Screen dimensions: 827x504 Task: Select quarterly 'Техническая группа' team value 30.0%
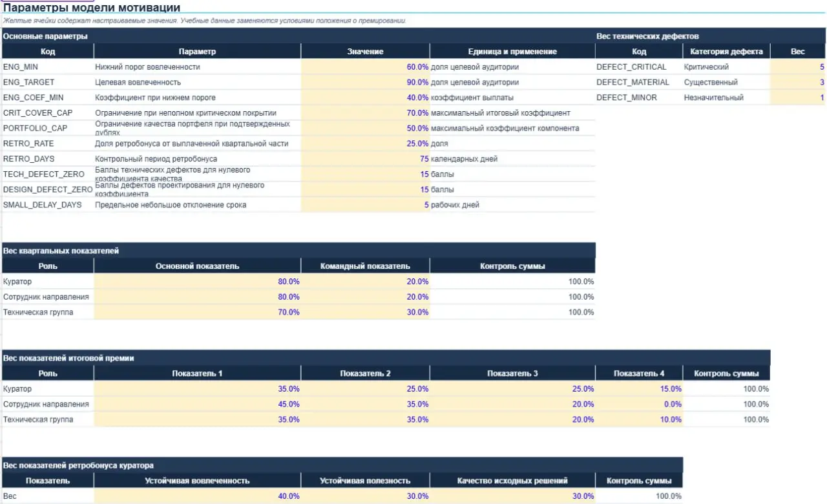365,312
